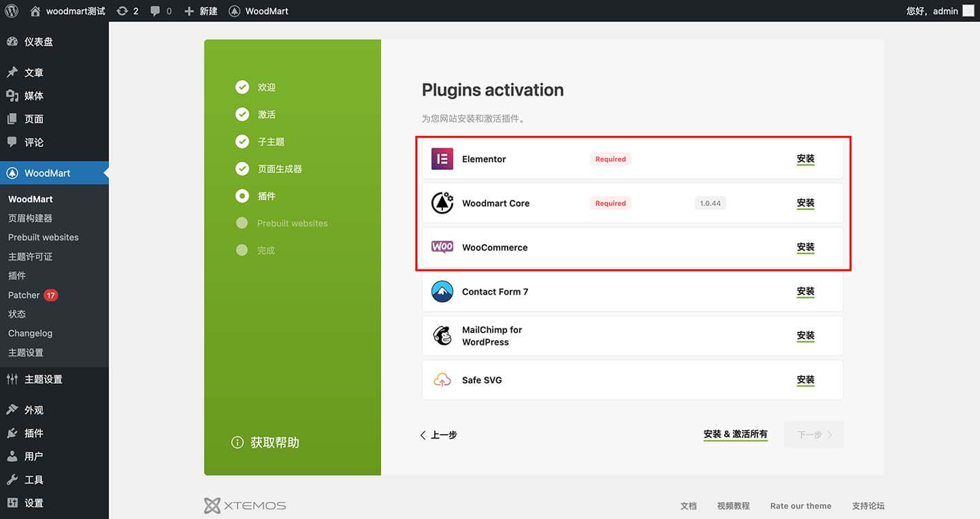Click the 欢迎 step checkmark icon

click(x=242, y=87)
